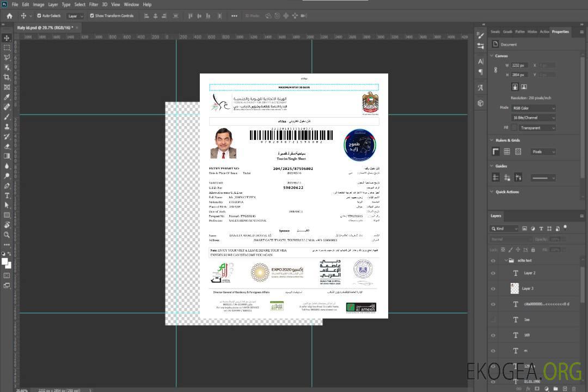Click the Home icon in options bar

(x=9, y=16)
